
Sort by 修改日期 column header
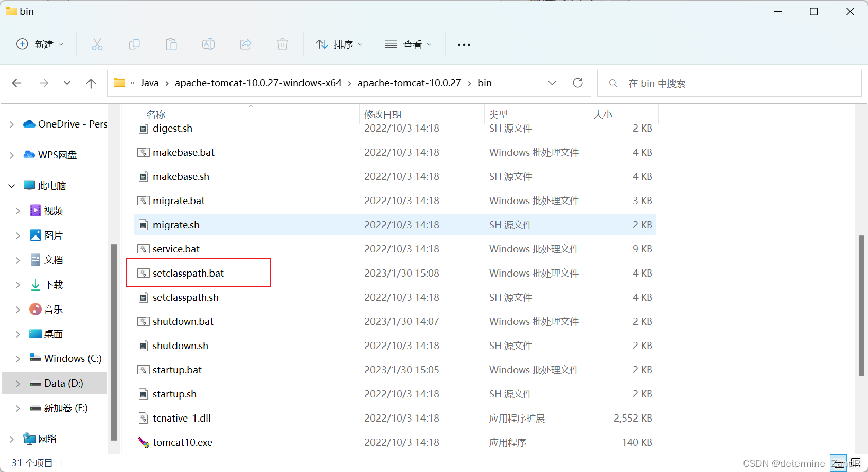tap(383, 114)
